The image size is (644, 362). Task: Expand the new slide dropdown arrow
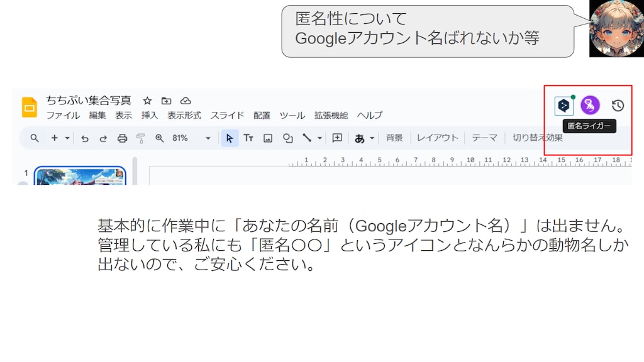(67, 138)
